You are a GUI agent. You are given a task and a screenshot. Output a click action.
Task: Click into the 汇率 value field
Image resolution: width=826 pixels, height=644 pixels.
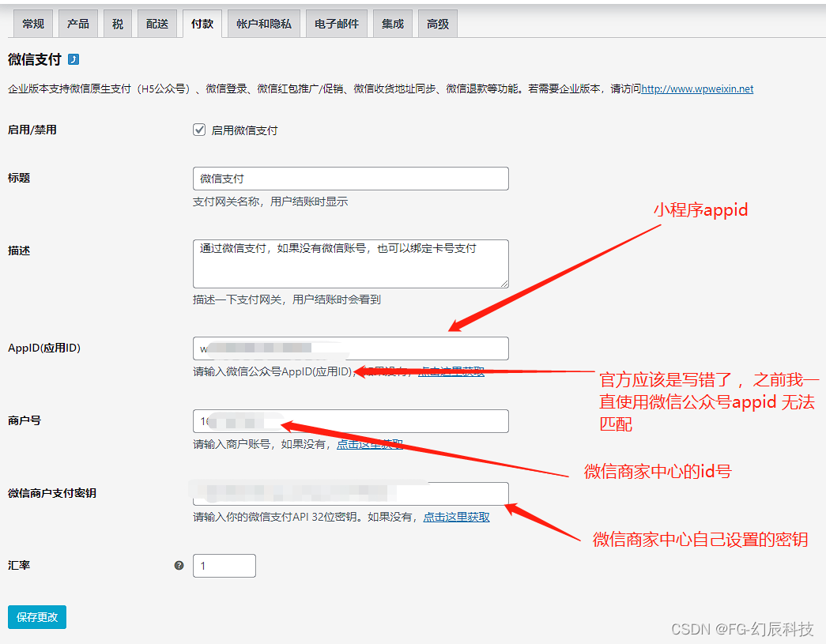click(224, 566)
